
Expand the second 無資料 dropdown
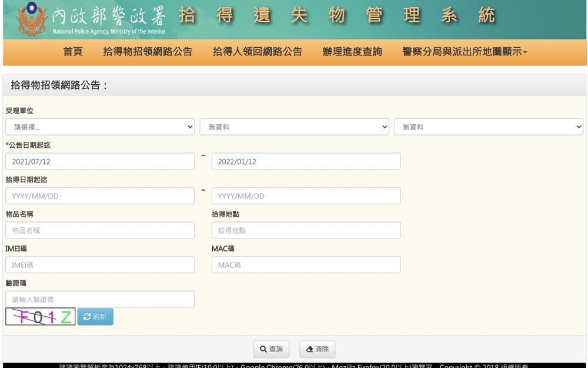coord(294,127)
